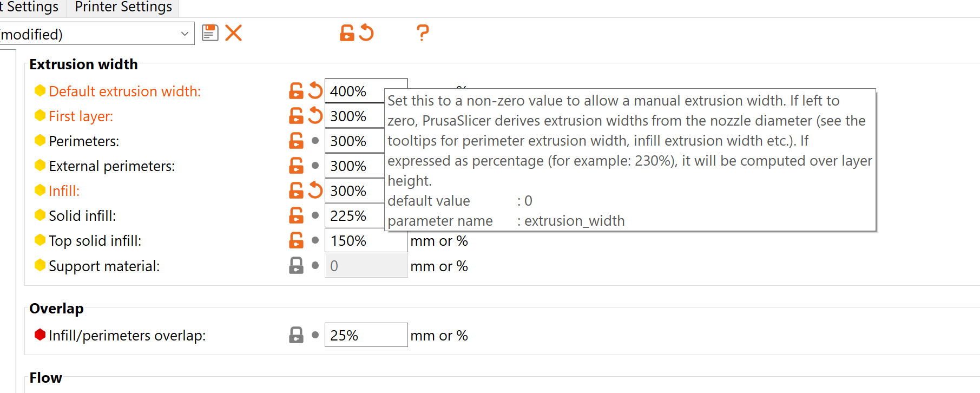Click the lock icon beside First layer width
The height and width of the screenshot is (393, 980).
[x=296, y=116]
